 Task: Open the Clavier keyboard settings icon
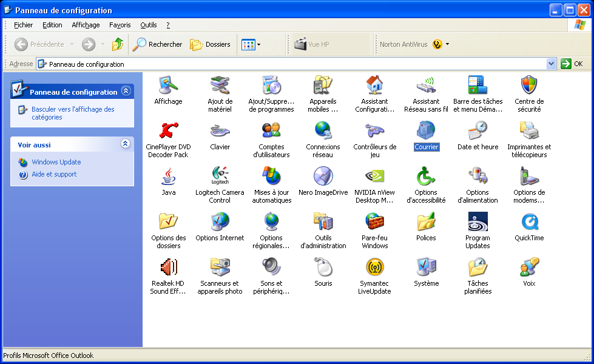click(x=220, y=131)
